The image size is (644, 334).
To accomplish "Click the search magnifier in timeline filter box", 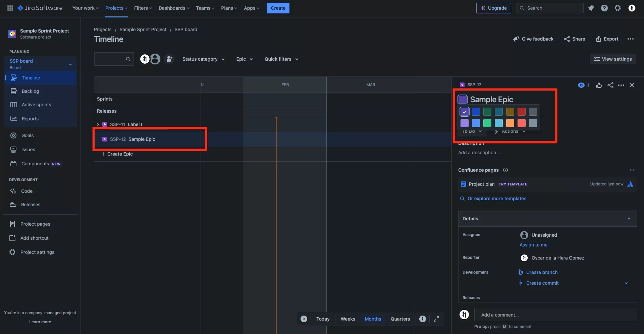I will pyautogui.click(x=128, y=59).
